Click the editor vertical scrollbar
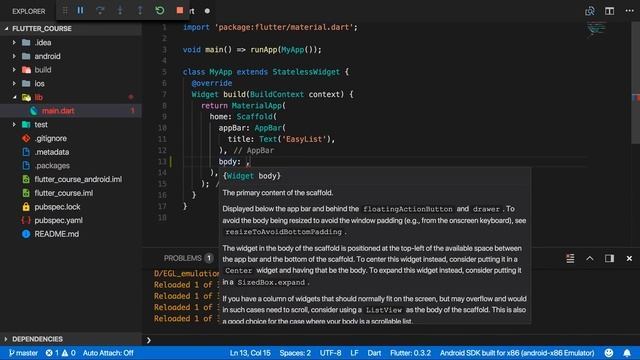 click(636, 82)
